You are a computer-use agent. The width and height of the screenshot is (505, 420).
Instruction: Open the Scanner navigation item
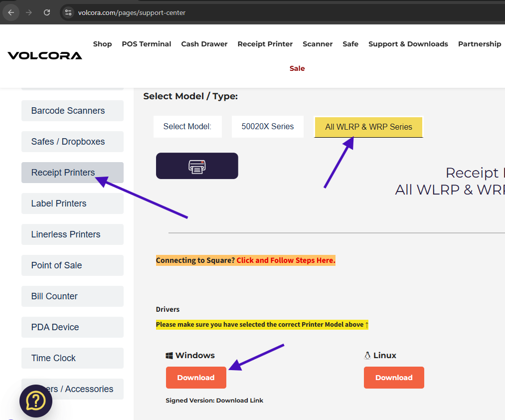point(318,44)
